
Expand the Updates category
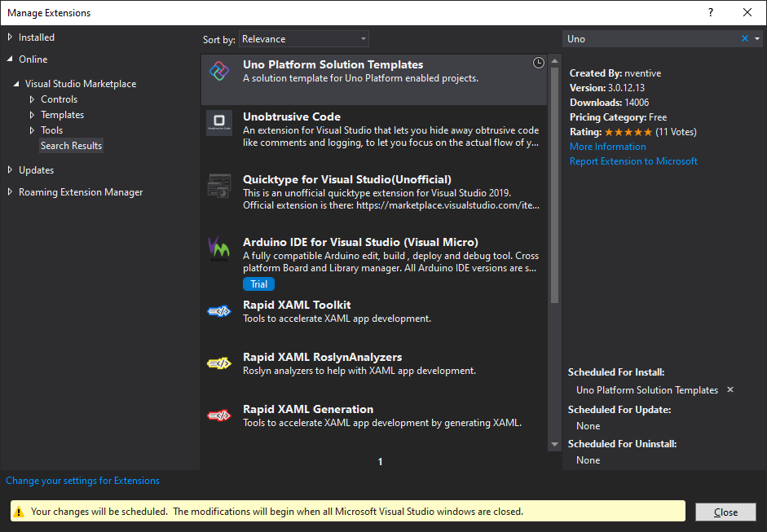[x=10, y=169]
